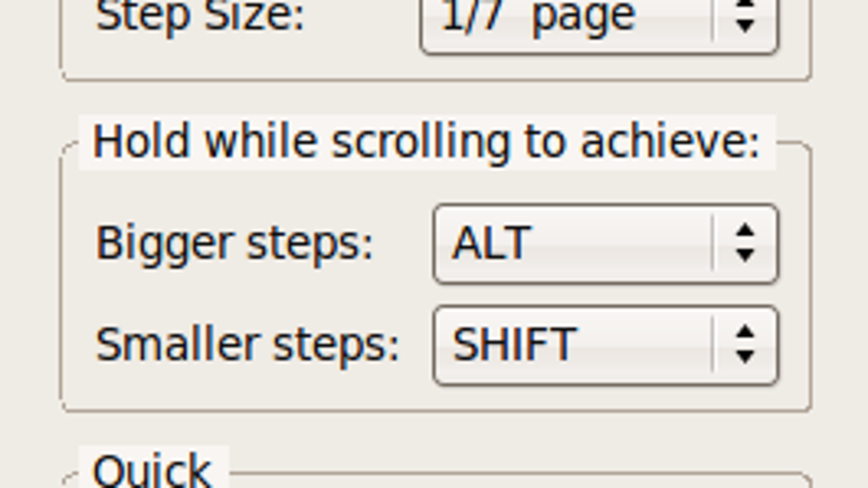The height and width of the screenshot is (488, 868).
Task: Click the down arrow in Step Size combo
Action: click(745, 25)
